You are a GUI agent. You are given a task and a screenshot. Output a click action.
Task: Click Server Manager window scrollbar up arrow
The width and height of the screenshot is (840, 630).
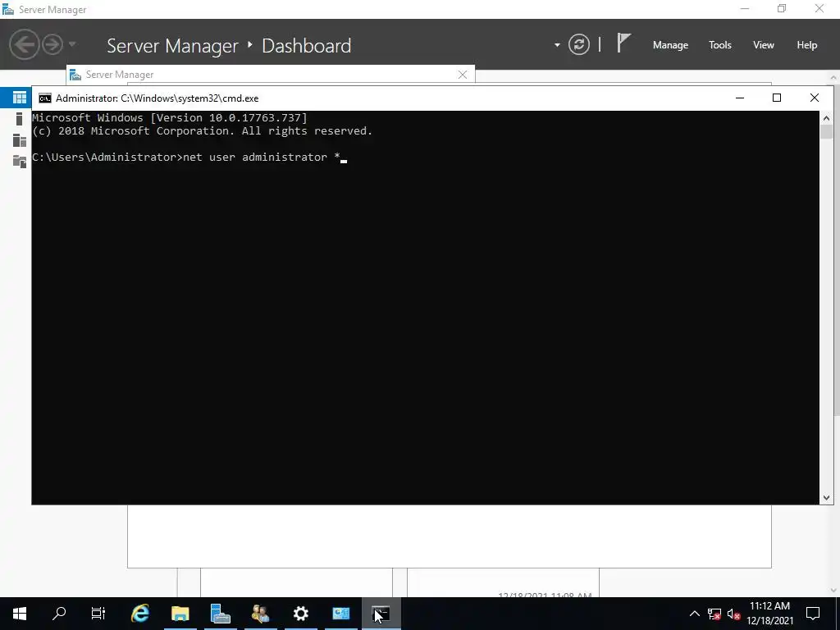coord(834,76)
